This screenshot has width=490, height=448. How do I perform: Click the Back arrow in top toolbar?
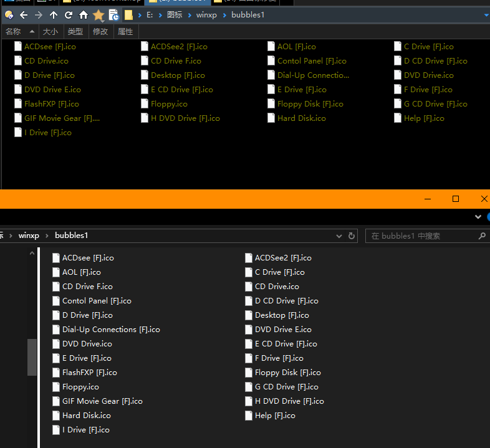24,14
